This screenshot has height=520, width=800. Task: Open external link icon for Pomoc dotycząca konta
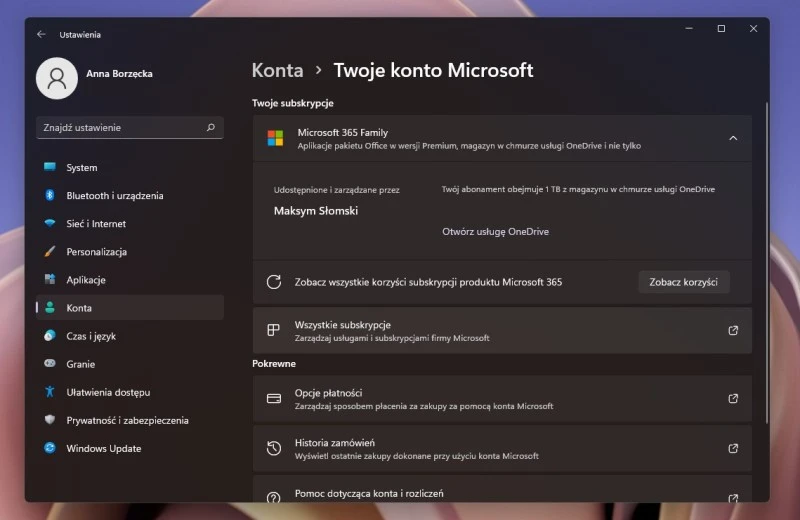point(733,498)
